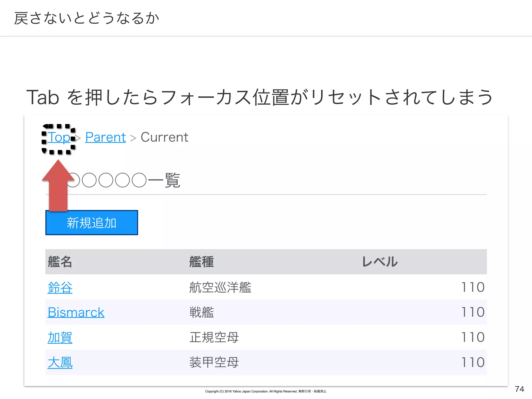Open the Parent breadcrumb link

coord(105,137)
